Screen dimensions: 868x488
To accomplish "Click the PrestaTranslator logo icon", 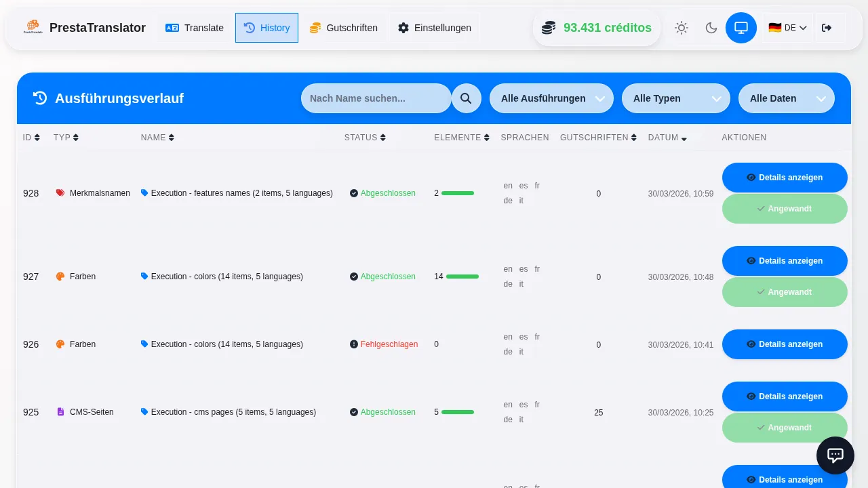I will coord(33,28).
